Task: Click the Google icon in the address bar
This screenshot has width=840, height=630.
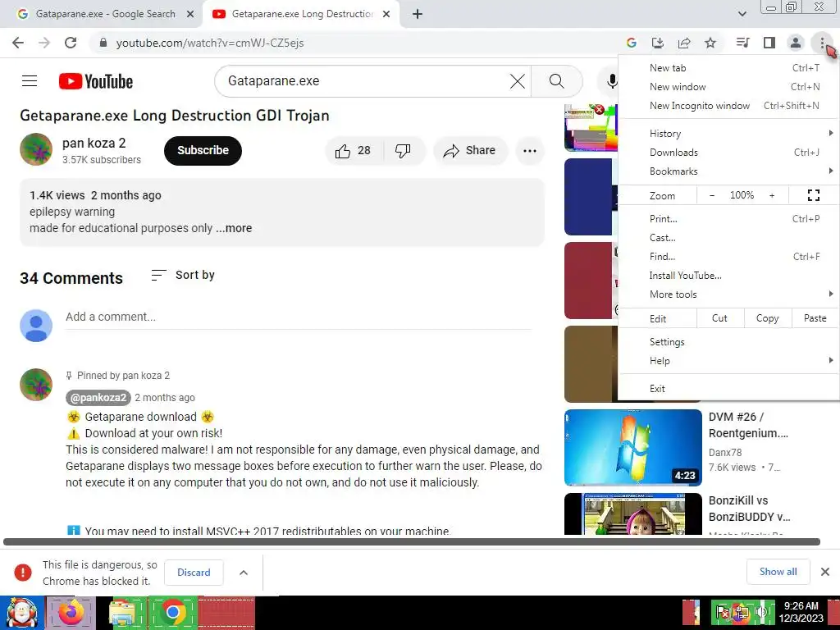Action: point(631,43)
